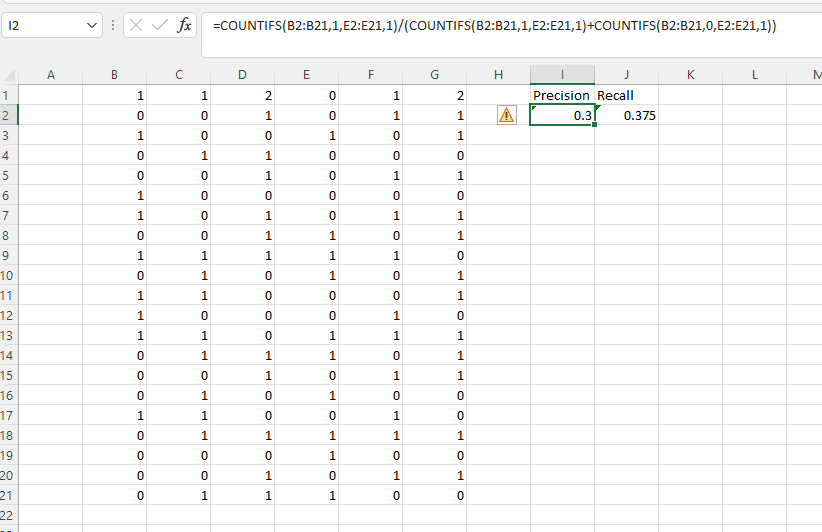Click the formula bar resize dots handle
This screenshot has height=532, width=822.
tap(113, 25)
